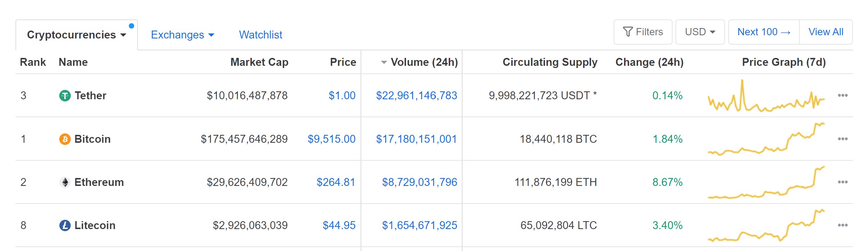Sort by Market Cap column header

point(259,62)
